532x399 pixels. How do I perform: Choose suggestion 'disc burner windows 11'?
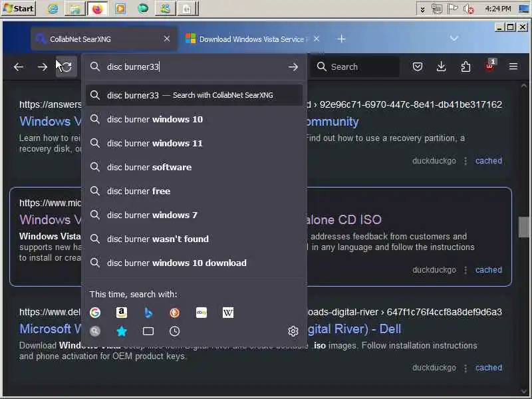pos(194,143)
